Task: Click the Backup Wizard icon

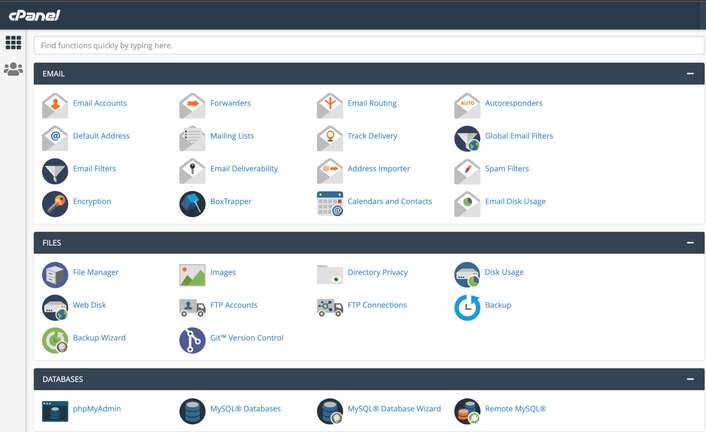Action: pyautogui.click(x=55, y=341)
